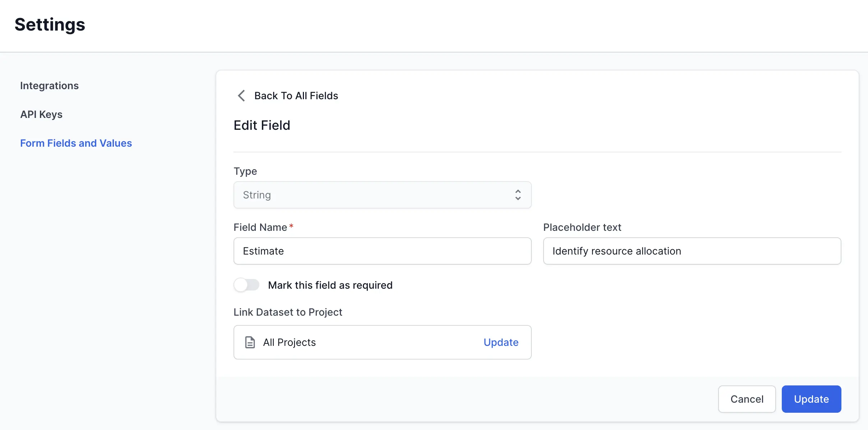The height and width of the screenshot is (430, 868).
Task: Click the Mark this field as required label
Action: (x=330, y=285)
